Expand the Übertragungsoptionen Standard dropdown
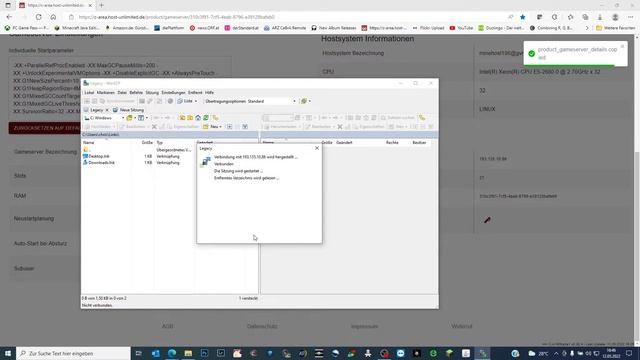 point(294,101)
